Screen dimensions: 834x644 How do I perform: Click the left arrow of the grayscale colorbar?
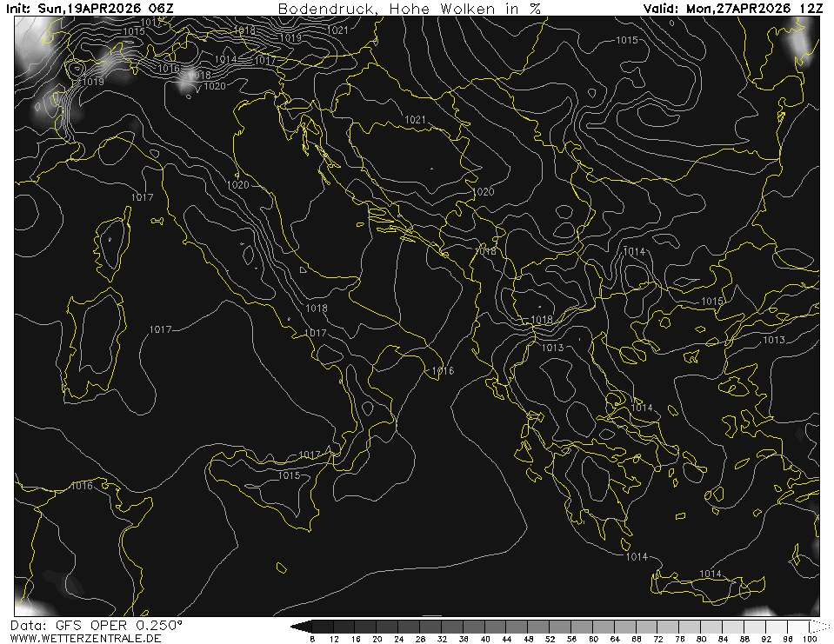(x=300, y=627)
